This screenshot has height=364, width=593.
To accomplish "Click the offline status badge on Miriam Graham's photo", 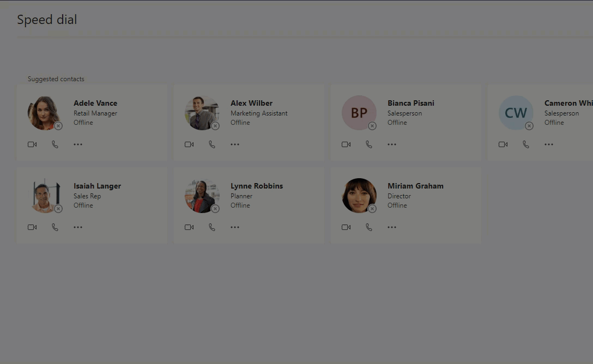I will [372, 209].
